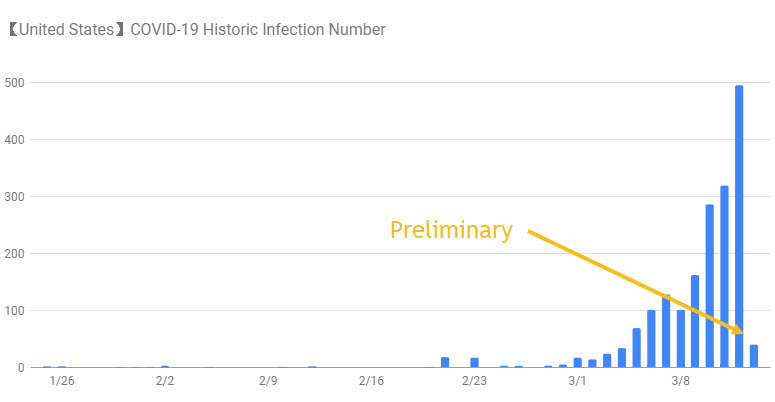Click the second-tallest bar just above 300
This screenshot has height=402, width=775.
coord(724,277)
